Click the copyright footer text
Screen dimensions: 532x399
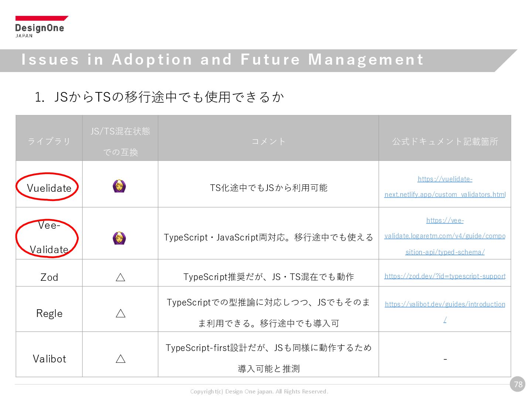259,392
